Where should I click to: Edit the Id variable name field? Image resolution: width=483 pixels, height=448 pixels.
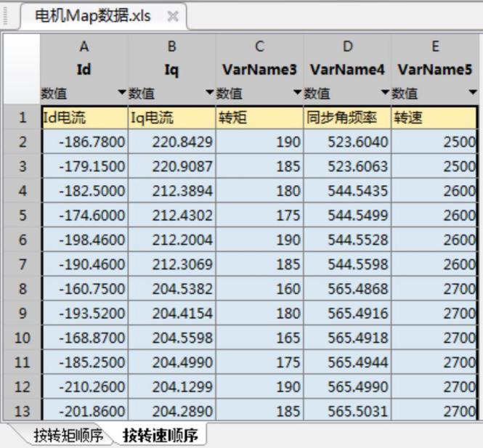coord(84,70)
